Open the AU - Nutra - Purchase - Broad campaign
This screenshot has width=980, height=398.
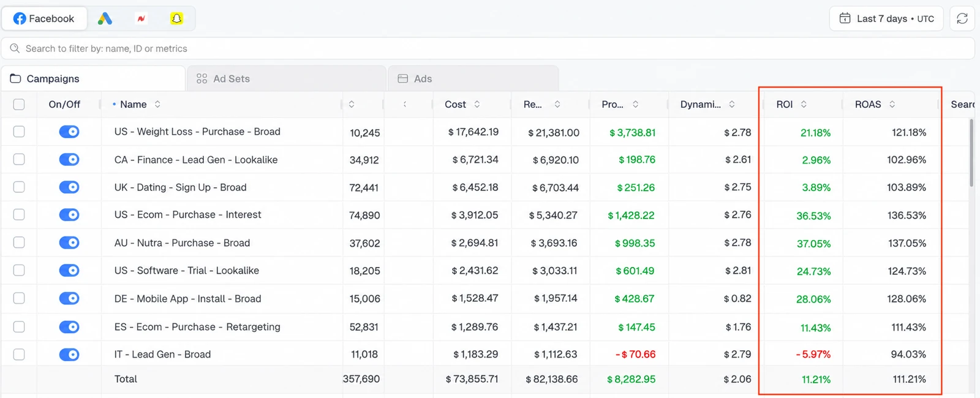tap(182, 242)
